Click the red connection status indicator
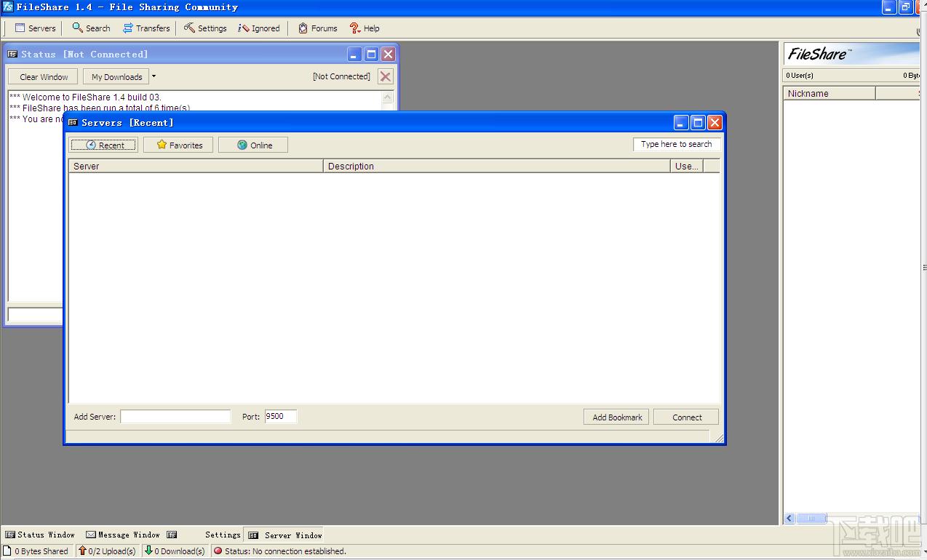Screen dimensions: 927x560 [x=218, y=551]
